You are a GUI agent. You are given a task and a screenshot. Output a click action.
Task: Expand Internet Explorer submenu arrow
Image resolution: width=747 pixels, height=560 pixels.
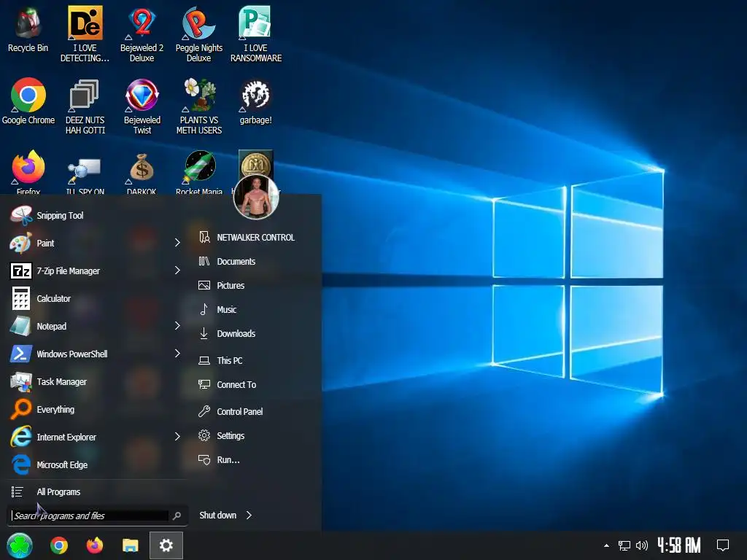click(x=177, y=436)
